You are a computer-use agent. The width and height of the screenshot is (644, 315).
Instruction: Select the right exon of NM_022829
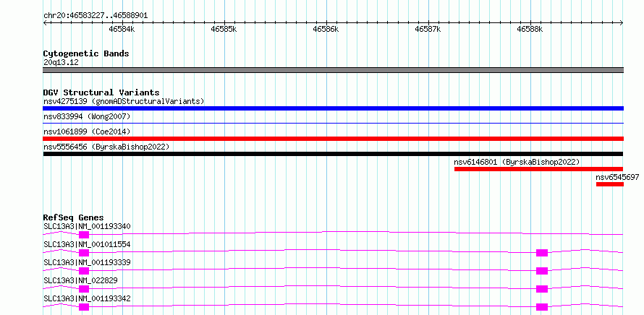click(x=542, y=289)
